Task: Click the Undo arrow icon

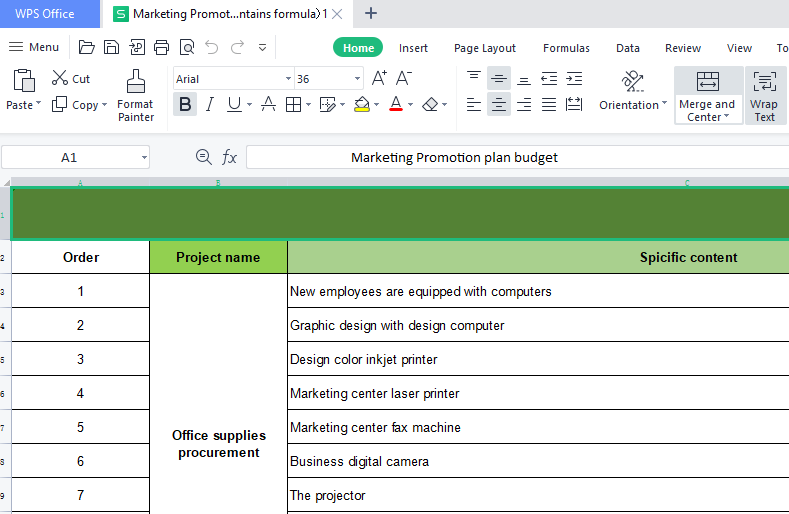Action: (x=212, y=47)
